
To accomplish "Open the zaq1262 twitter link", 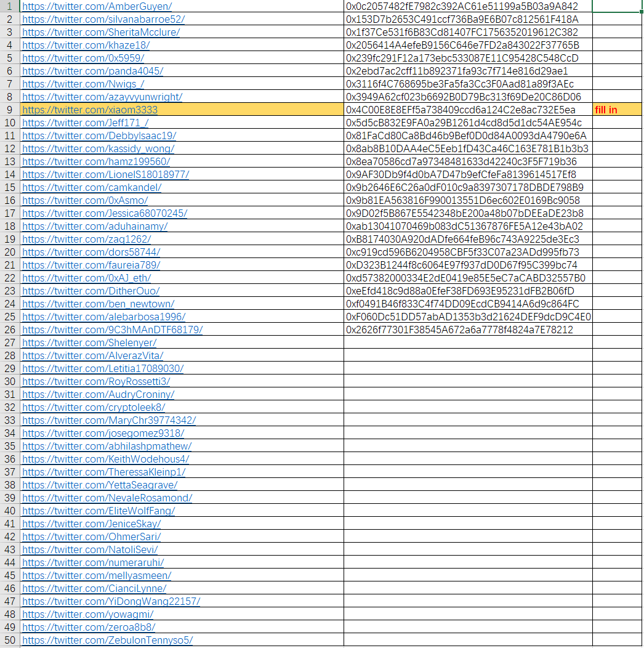I will 87,239.
